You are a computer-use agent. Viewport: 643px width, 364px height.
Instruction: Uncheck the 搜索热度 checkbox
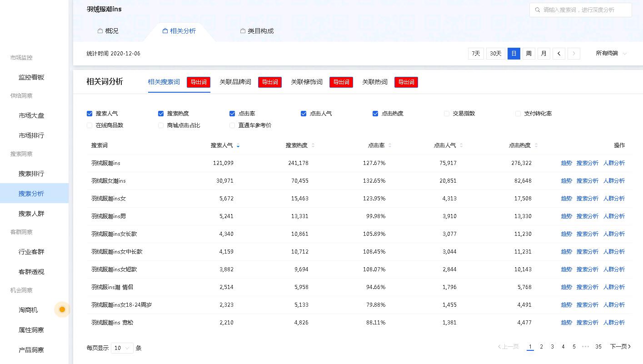click(161, 114)
